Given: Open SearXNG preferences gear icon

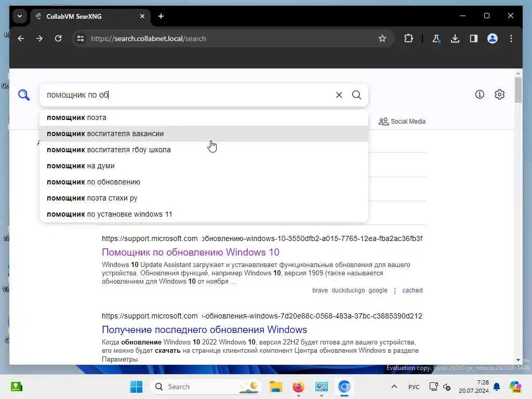Looking at the screenshot, I should [499, 95].
